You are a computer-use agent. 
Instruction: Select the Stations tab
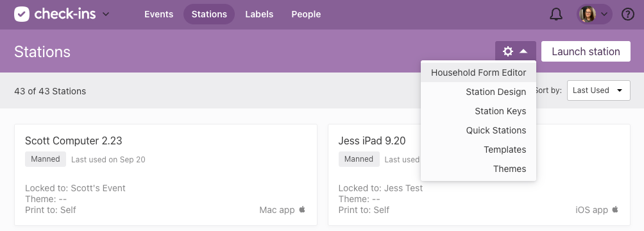(209, 14)
